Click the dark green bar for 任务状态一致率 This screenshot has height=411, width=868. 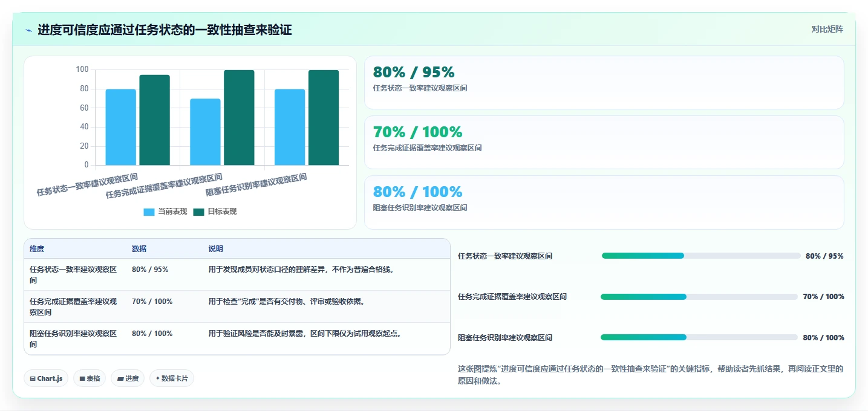click(155, 120)
